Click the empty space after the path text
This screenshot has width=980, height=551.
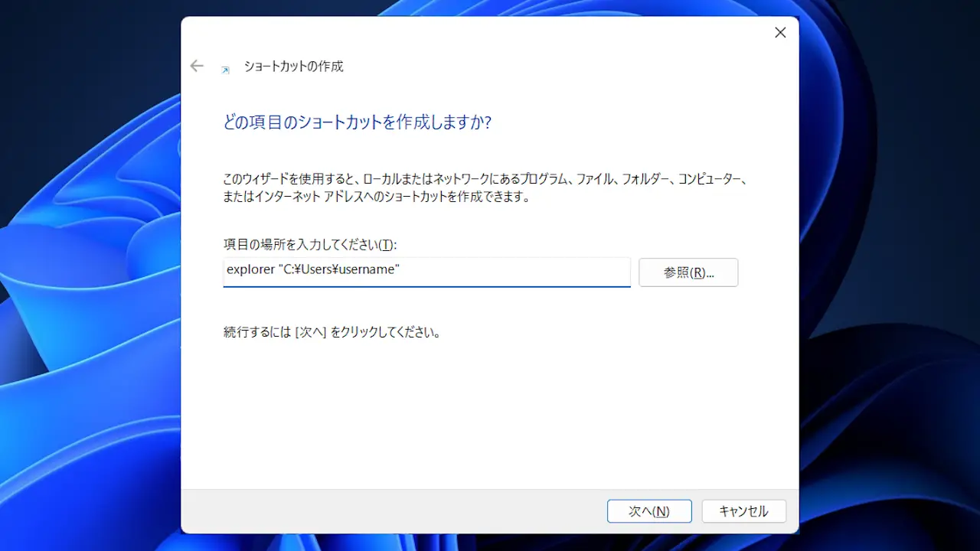click(521, 270)
